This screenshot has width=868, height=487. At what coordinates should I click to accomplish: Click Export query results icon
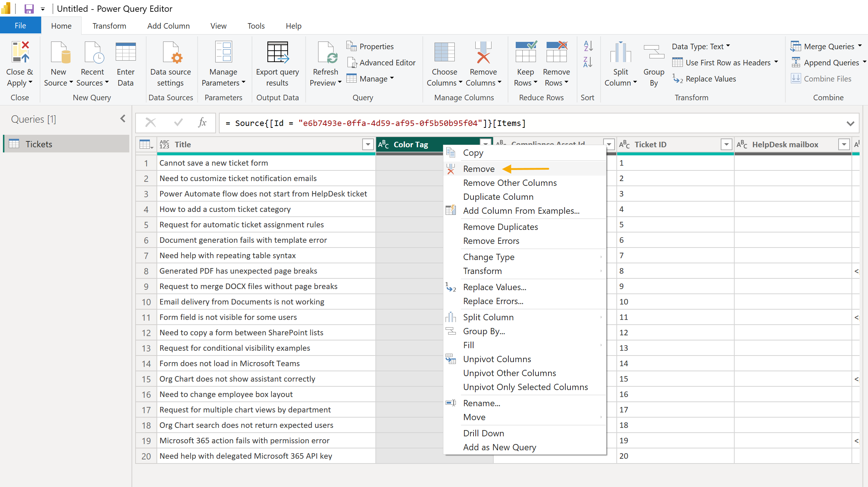[278, 52]
